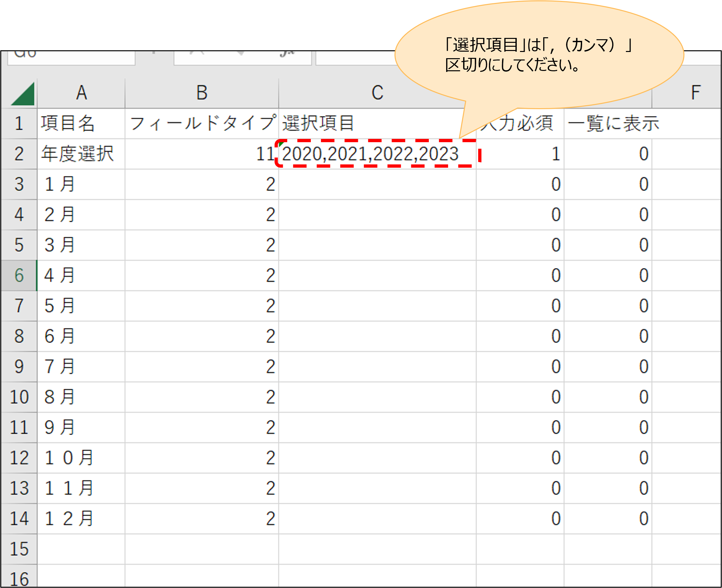Click cell with 2020,2021,2022,2023

370,154
